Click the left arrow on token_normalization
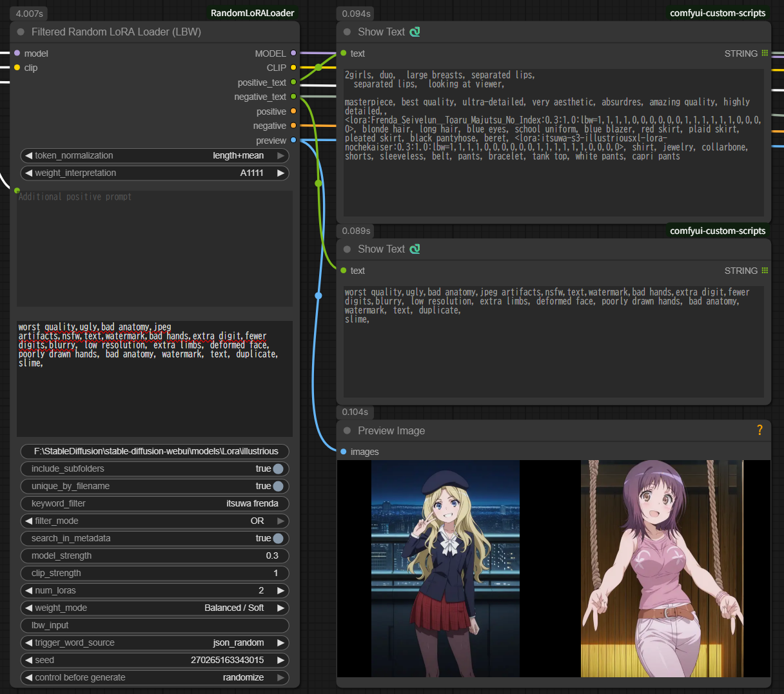The width and height of the screenshot is (784, 694). pos(28,155)
